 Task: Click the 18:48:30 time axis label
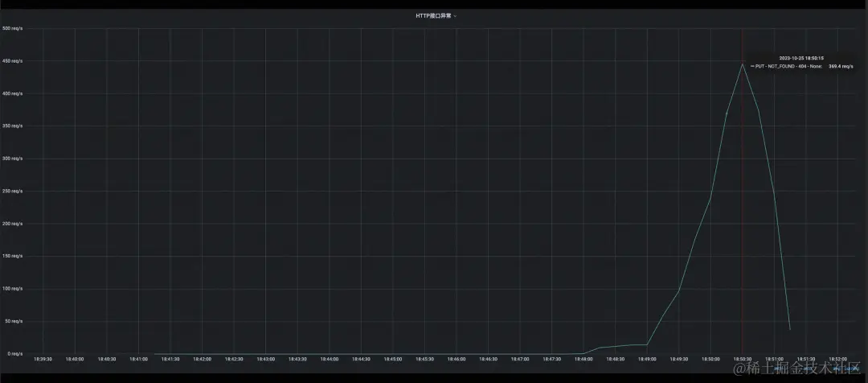click(x=616, y=359)
